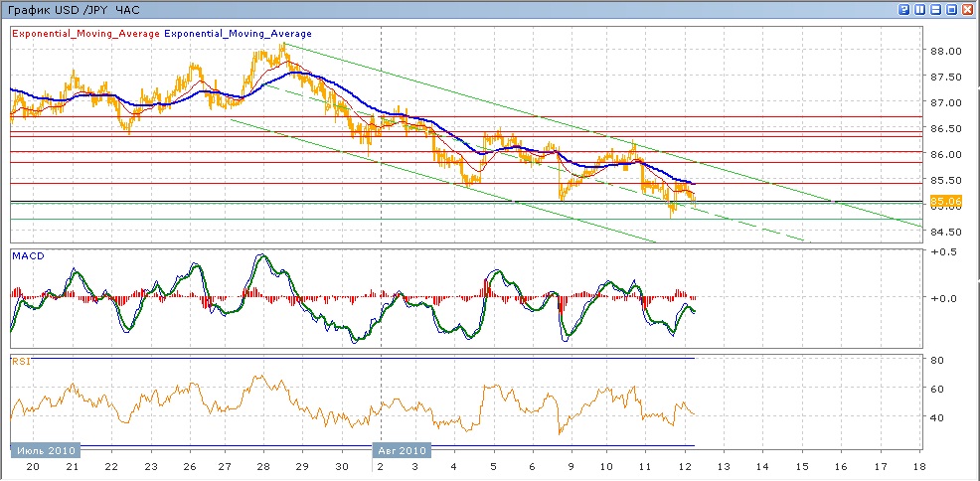Open the help question-mark icon in the title bar

(x=903, y=9)
